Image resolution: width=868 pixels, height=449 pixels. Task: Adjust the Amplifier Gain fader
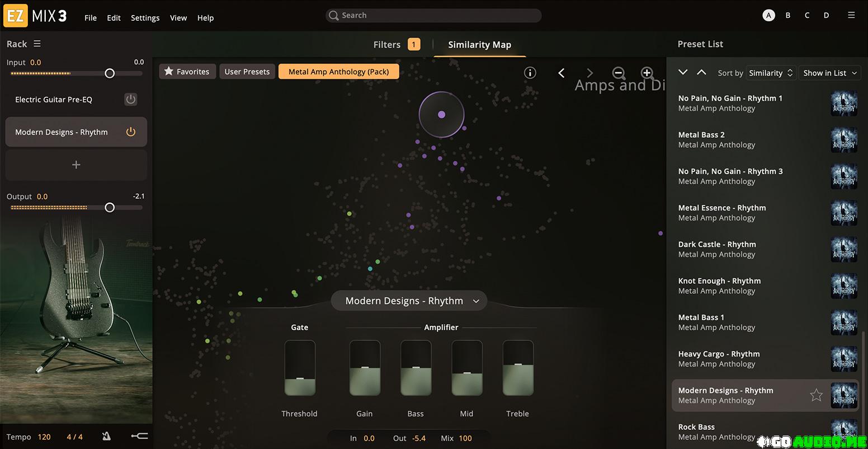pos(365,368)
